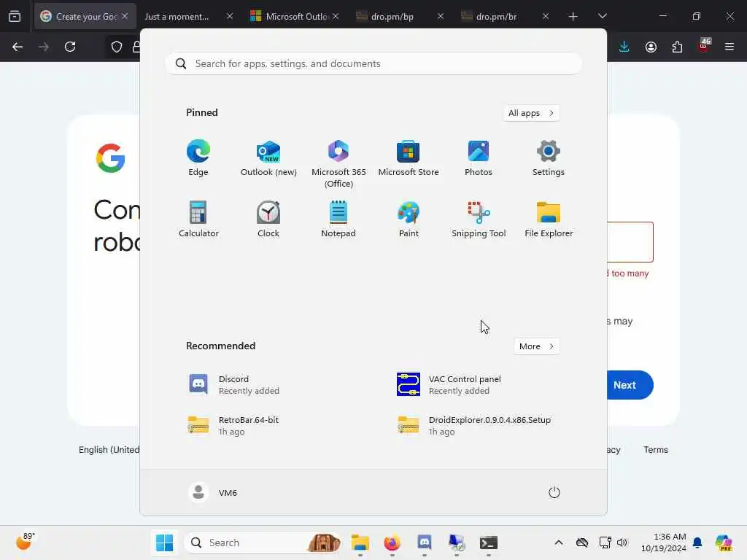747x560 pixels.
Task: Open Settings from pinned apps
Action: [549, 158]
